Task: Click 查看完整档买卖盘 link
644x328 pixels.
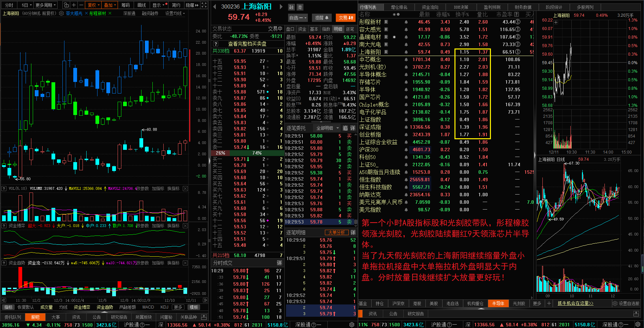Action: click(247, 44)
